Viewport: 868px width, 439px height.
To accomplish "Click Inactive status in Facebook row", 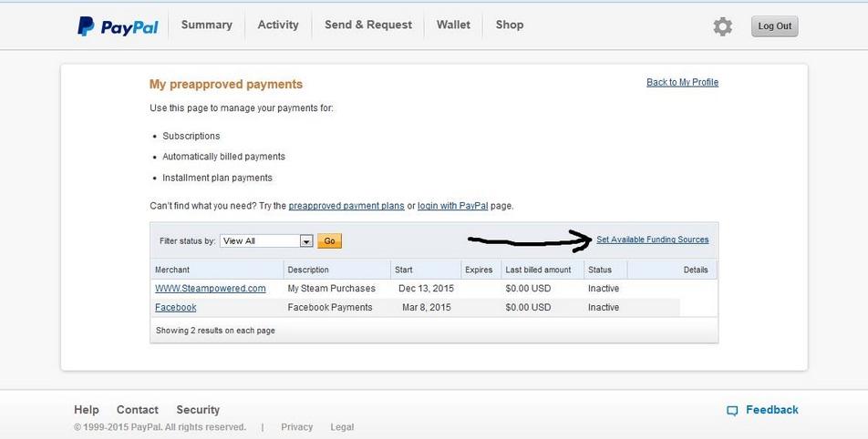I will tap(604, 308).
